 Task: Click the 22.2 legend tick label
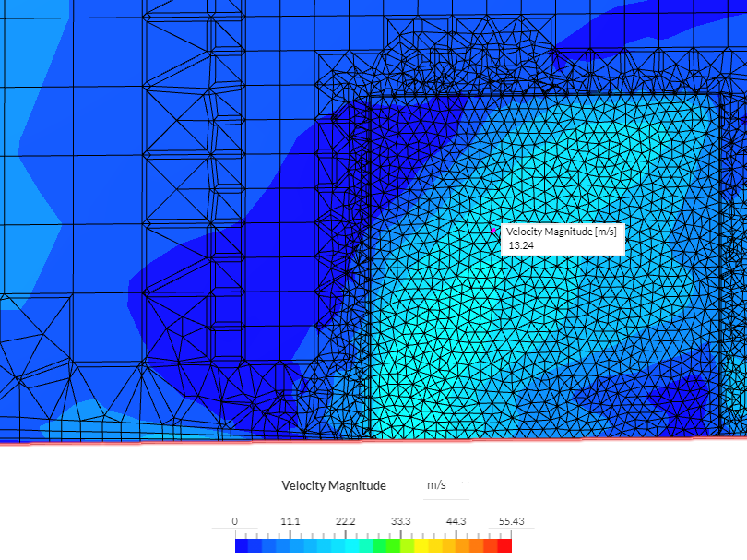click(x=346, y=521)
